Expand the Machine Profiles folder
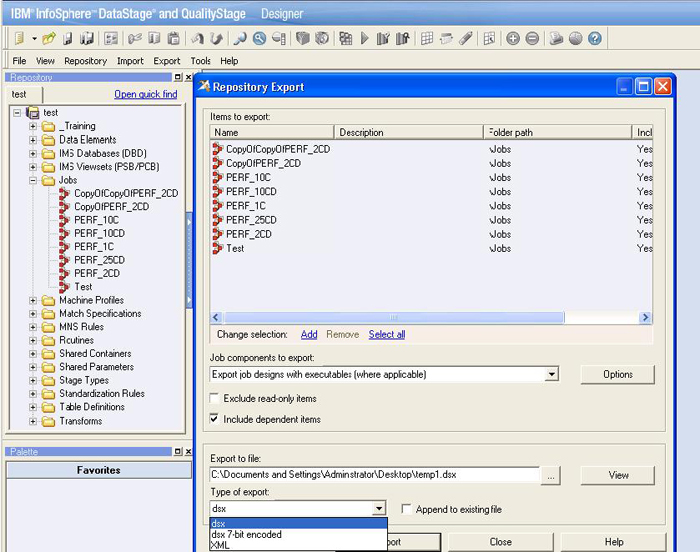The height and width of the screenshot is (552, 700). (33, 301)
